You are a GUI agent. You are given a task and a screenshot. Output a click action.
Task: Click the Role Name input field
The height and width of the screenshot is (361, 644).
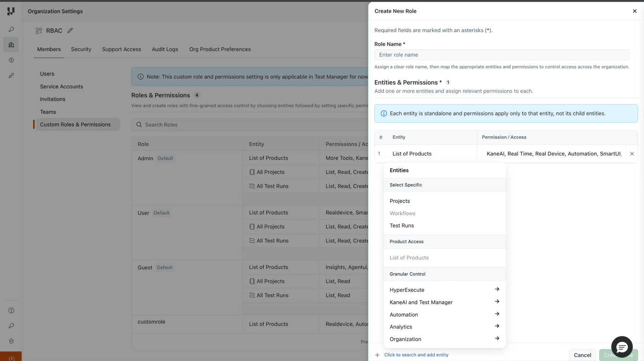click(x=501, y=54)
